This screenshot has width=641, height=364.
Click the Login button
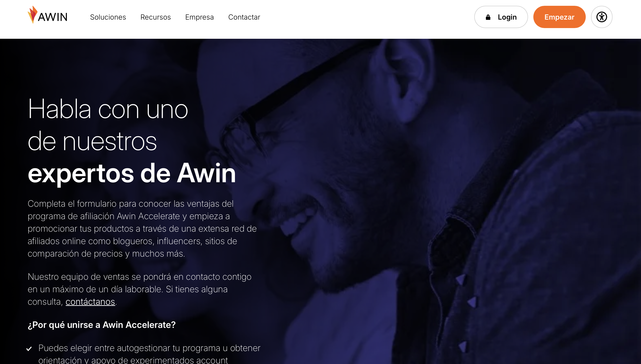501,17
